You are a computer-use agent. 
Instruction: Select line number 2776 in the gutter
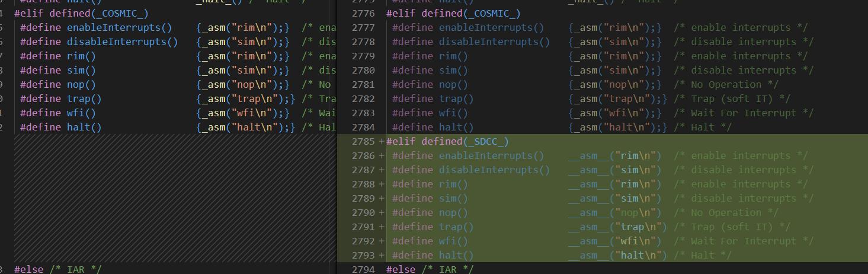click(363, 13)
